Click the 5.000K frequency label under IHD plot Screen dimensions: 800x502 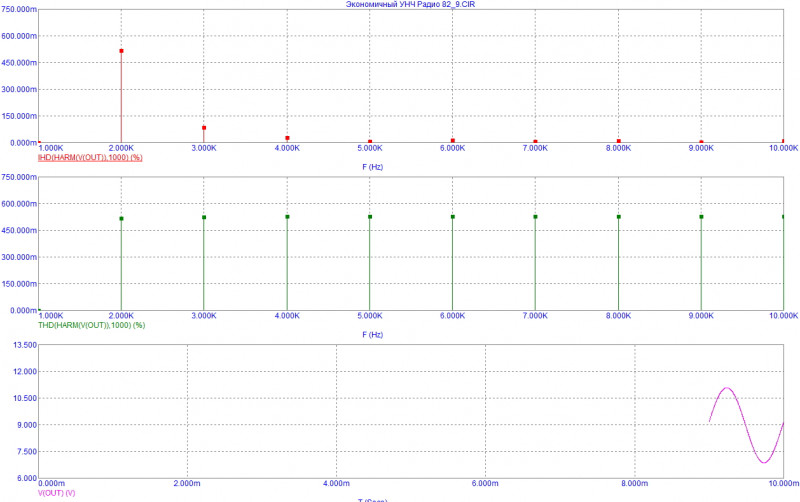[370, 148]
